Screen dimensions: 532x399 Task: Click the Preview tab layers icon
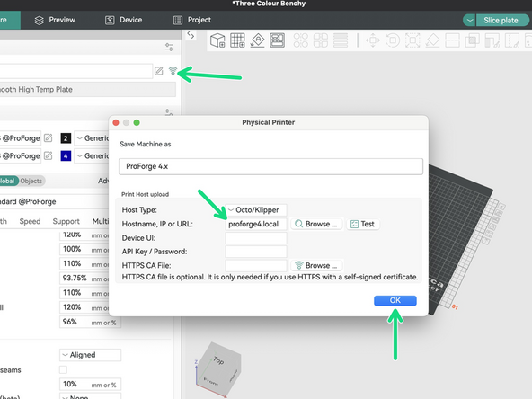pos(39,21)
